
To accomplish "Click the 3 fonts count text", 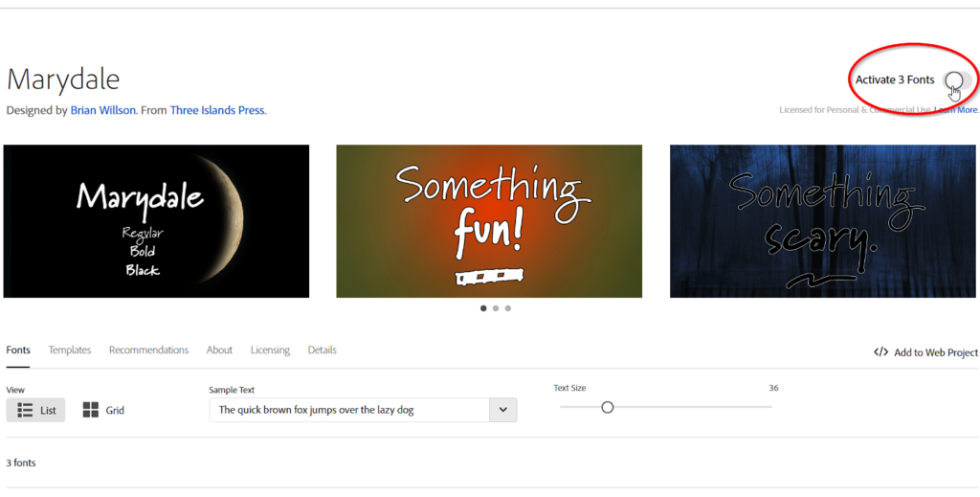I will (x=21, y=463).
